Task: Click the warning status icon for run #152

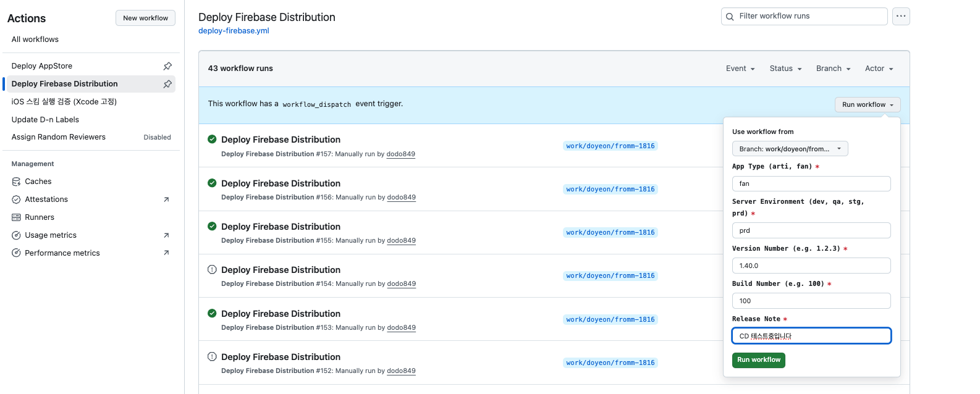Action: (212, 356)
